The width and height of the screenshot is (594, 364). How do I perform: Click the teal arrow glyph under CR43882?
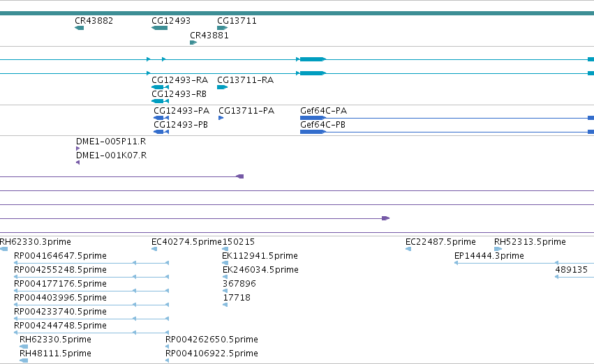point(79,28)
